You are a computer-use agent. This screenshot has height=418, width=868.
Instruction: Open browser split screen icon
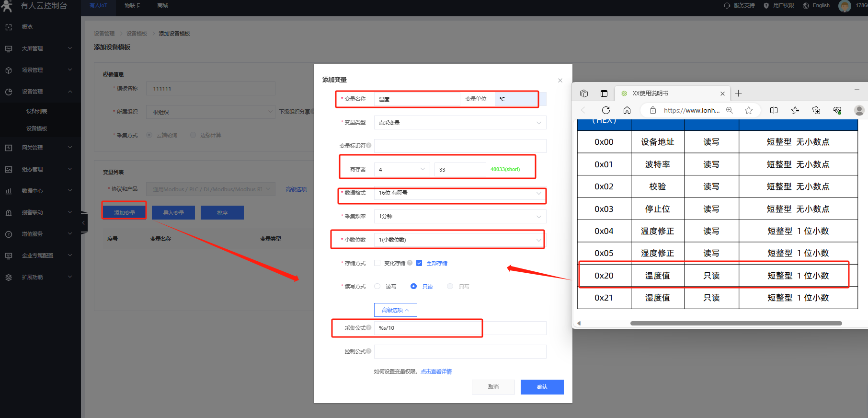click(x=774, y=110)
